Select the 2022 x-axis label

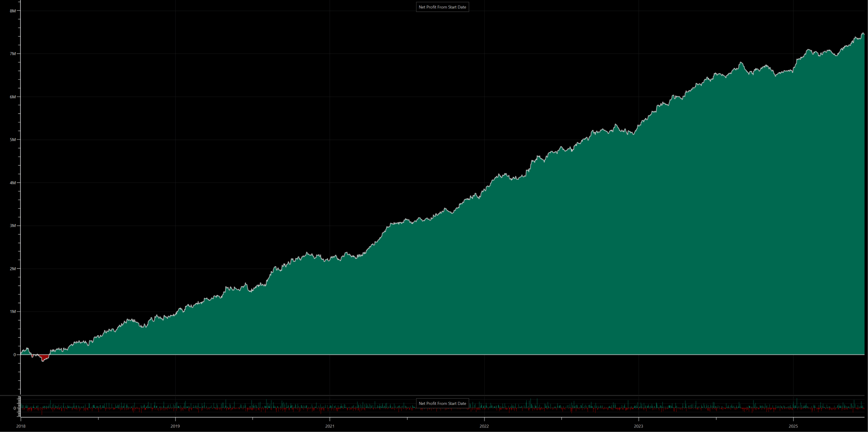pos(484,426)
